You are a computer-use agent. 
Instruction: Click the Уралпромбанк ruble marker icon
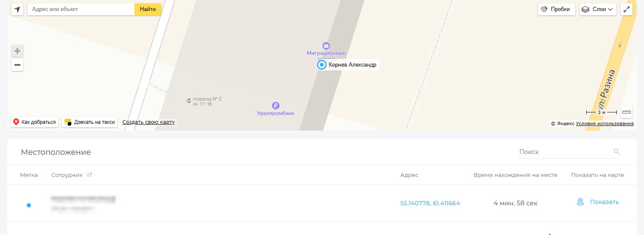[276, 105]
